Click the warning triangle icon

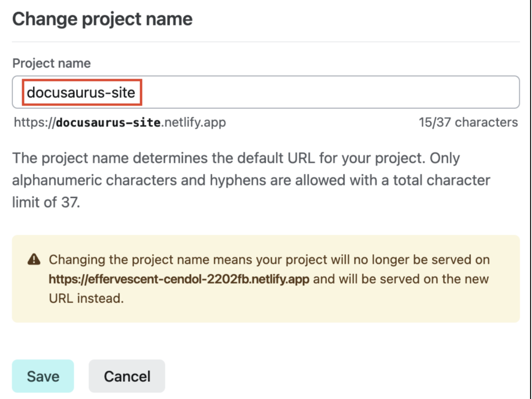34,260
